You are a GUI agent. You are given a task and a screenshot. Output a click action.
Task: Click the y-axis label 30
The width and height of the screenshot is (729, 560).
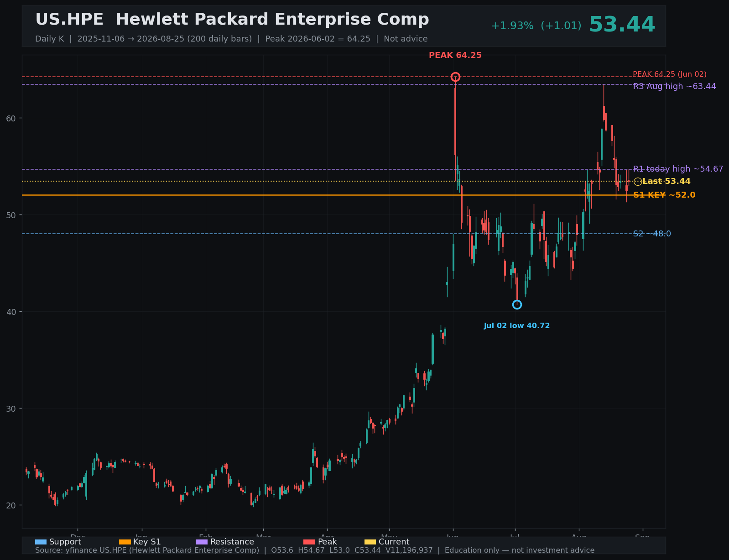(11, 408)
